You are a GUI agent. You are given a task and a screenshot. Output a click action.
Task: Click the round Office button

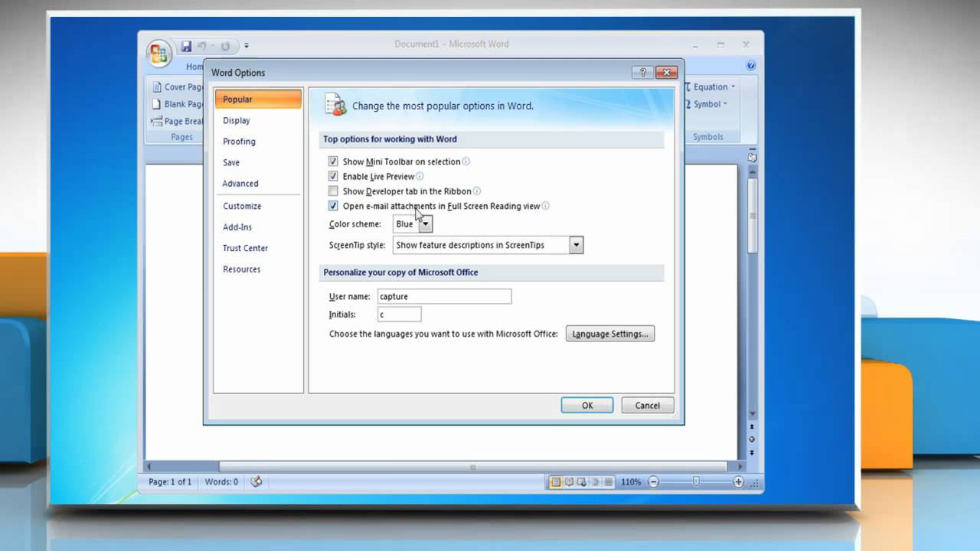pyautogui.click(x=158, y=53)
